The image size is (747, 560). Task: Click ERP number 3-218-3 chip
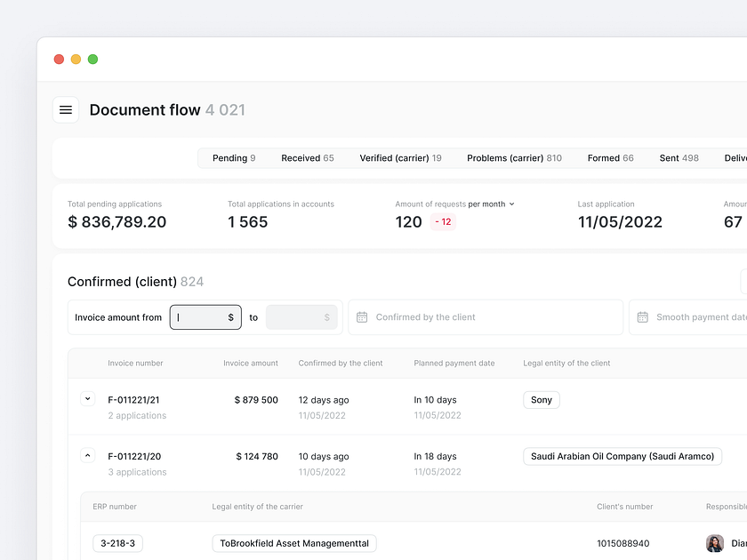click(x=117, y=543)
